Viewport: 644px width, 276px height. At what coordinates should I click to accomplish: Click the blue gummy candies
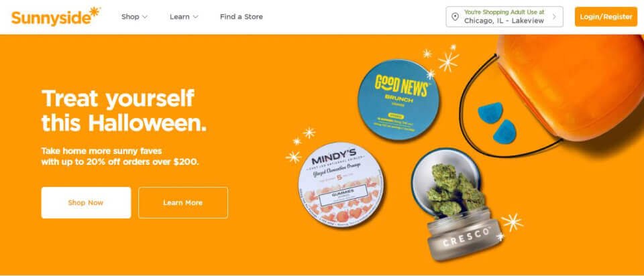(x=497, y=122)
